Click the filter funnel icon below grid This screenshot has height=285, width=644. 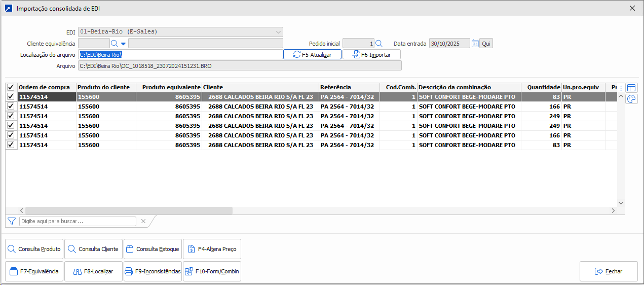[12, 221]
